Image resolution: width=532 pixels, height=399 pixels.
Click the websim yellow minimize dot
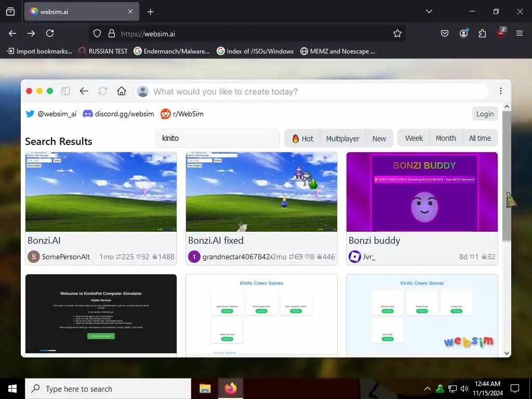tap(39, 91)
